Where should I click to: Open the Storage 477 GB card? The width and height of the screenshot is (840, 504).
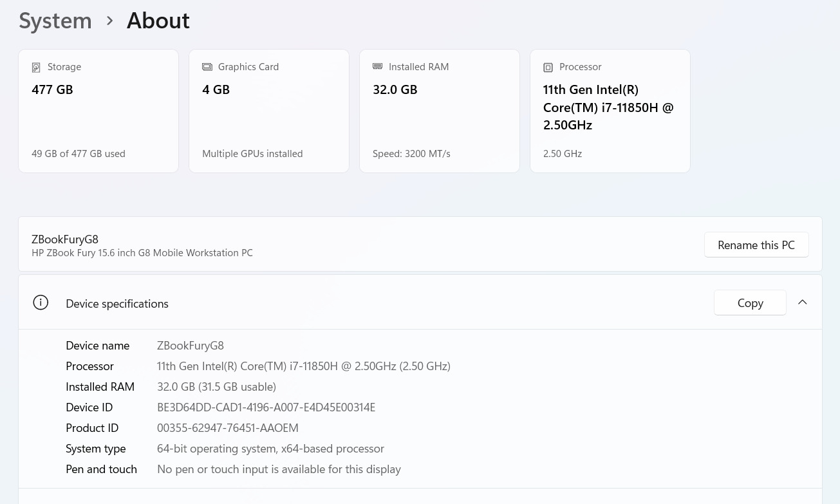point(98,111)
